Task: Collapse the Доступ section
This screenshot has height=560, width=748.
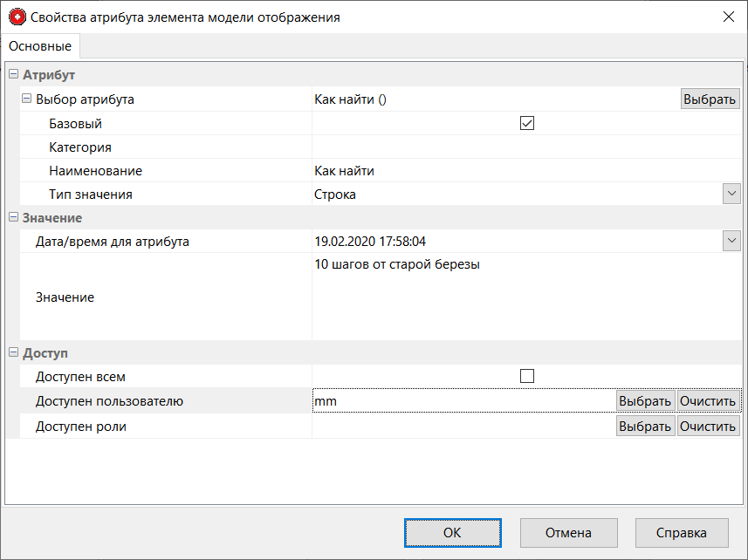Action: click(13, 353)
